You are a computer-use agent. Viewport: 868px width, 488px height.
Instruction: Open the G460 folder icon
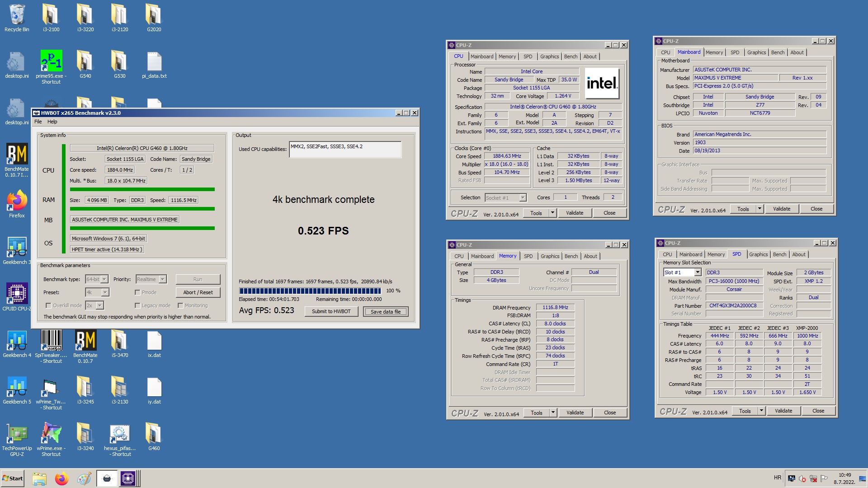pyautogui.click(x=154, y=437)
